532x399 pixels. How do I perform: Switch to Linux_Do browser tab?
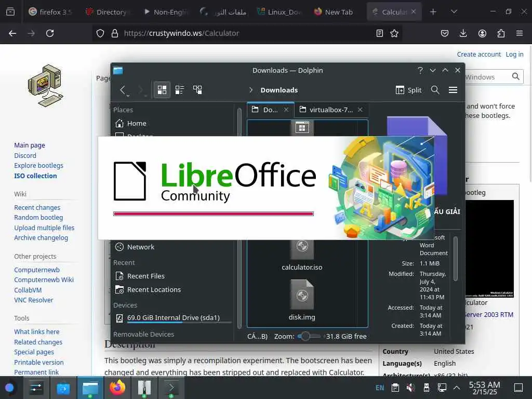point(280,12)
